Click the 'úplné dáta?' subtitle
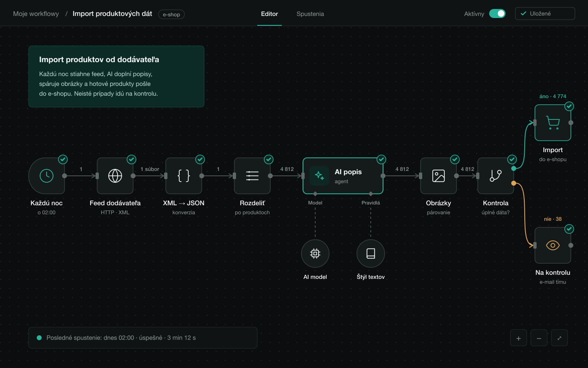The image size is (588, 368). tap(496, 213)
